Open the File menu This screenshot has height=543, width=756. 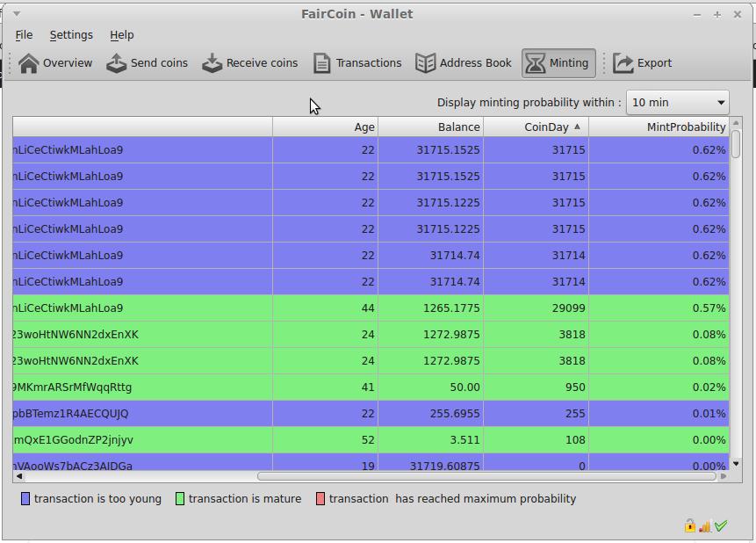point(24,35)
